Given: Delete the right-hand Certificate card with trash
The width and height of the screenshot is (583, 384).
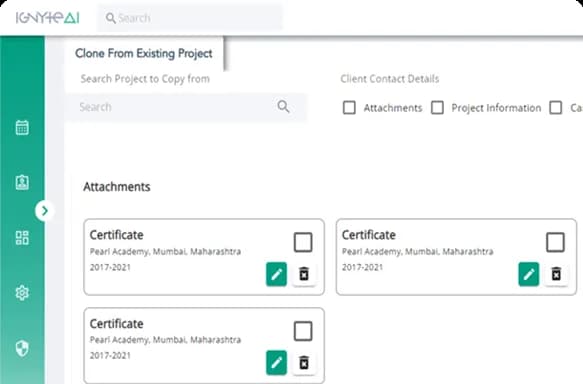Looking at the screenshot, I should 556,274.
